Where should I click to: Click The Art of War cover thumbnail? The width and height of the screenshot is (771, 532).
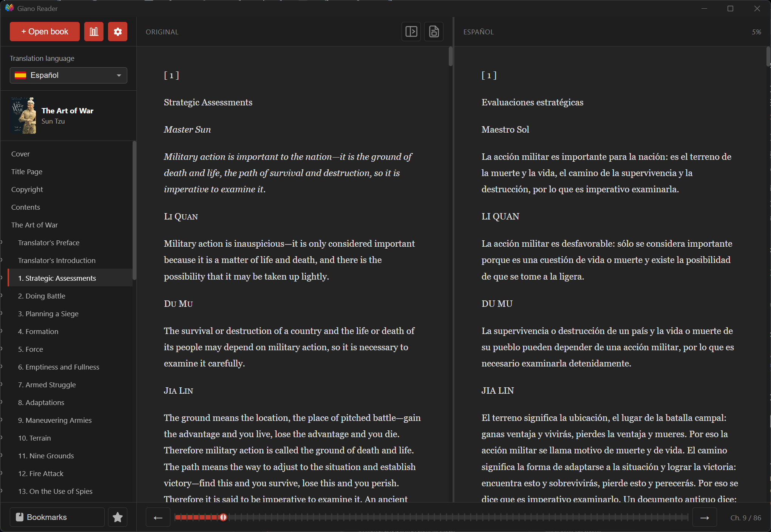(23, 116)
